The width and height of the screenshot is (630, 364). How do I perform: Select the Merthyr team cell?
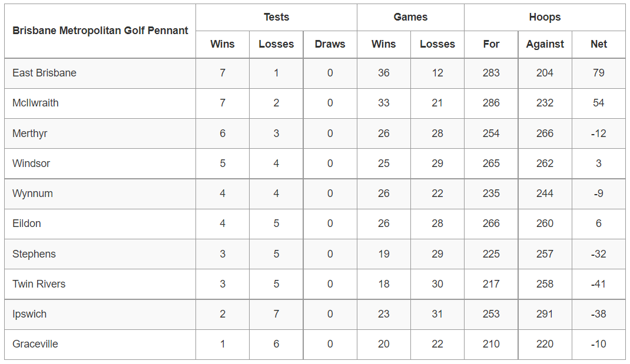point(29,133)
